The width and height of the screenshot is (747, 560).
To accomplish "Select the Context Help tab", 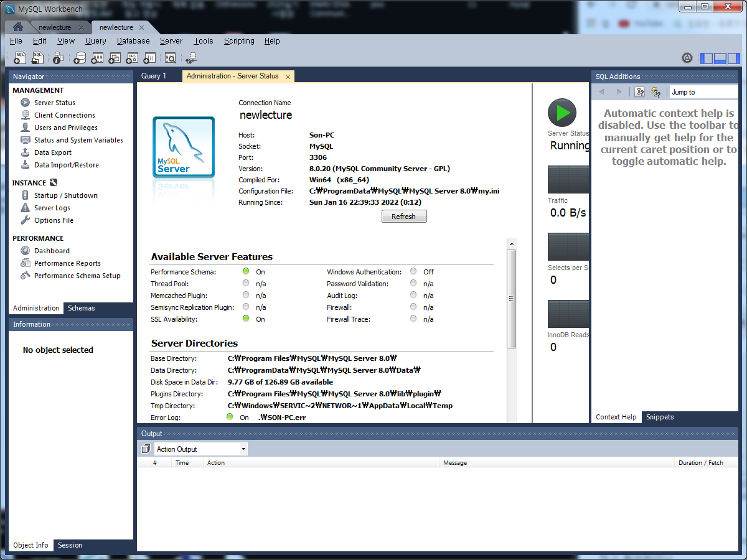I will click(x=616, y=417).
